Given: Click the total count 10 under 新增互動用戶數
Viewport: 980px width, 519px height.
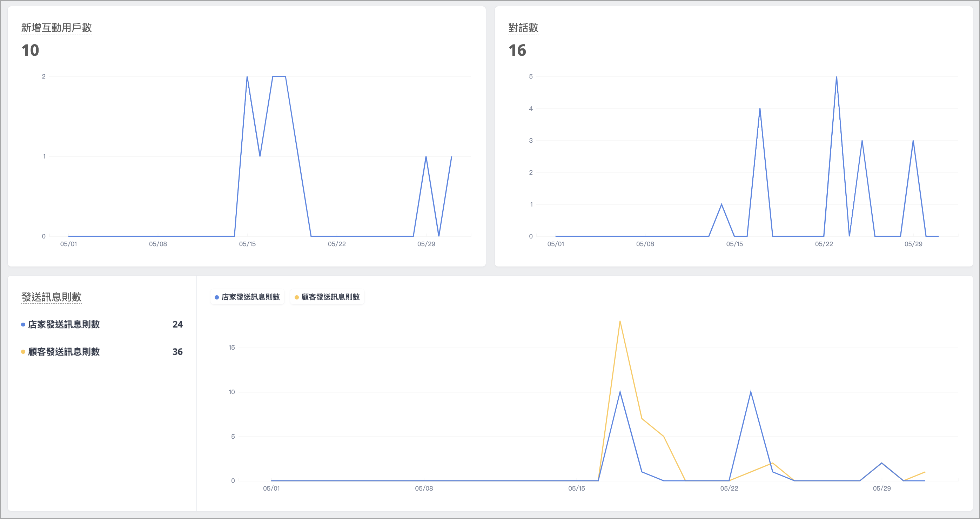Looking at the screenshot, I should [31, 50].
